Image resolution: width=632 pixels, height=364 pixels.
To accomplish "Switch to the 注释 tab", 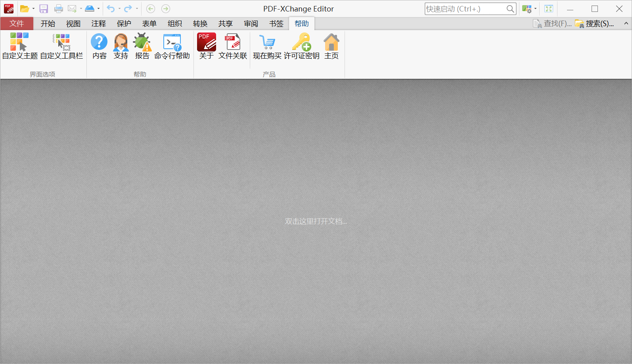I will point(99,24).
